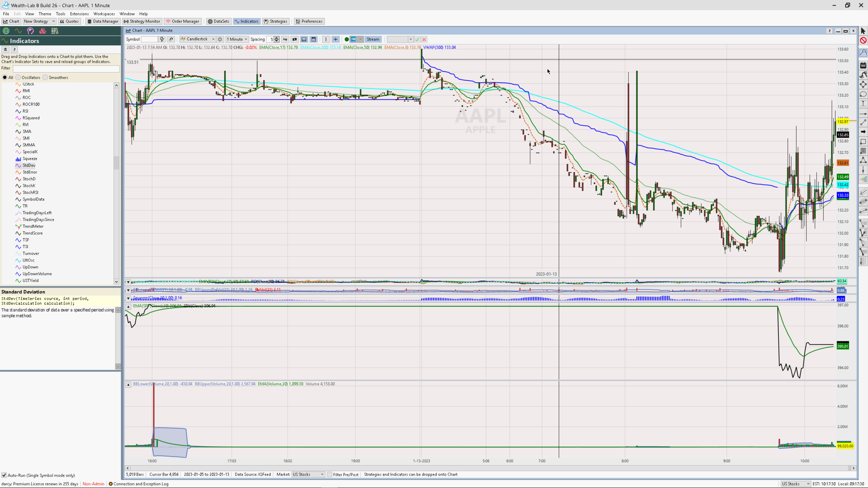Open the New Strategy dropdown arrow
The width and height of the screenshot is (868, 488).
(53, 21)
